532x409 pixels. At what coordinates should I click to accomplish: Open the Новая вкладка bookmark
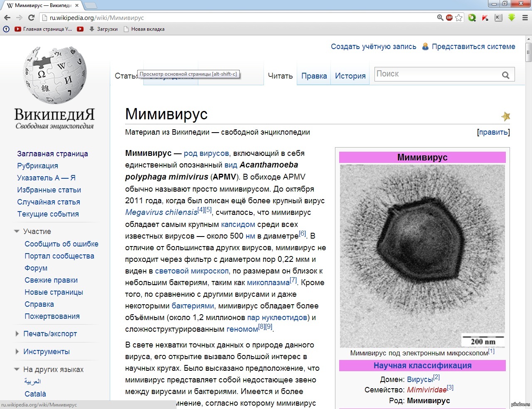click(x=144, y=29)
